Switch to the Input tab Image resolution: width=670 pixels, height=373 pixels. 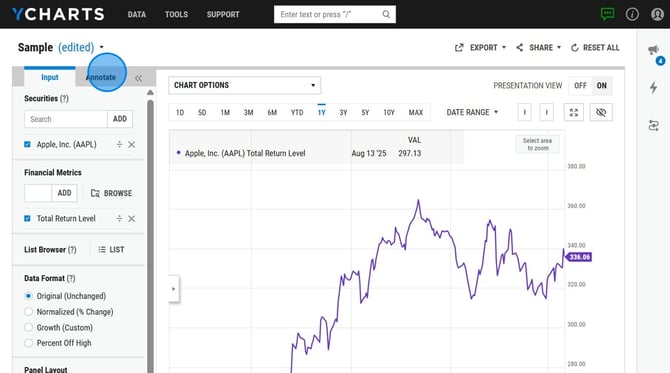[50, 77]
